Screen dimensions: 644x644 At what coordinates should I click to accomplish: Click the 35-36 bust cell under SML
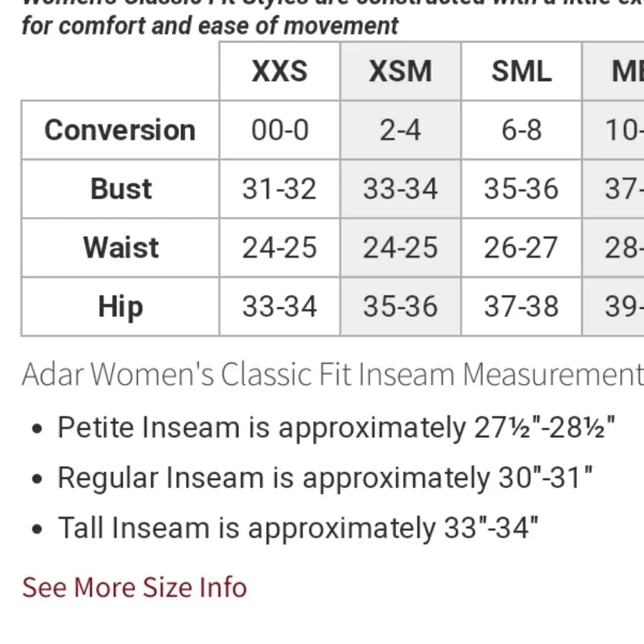pyautogui.click(x=521, y=189)
